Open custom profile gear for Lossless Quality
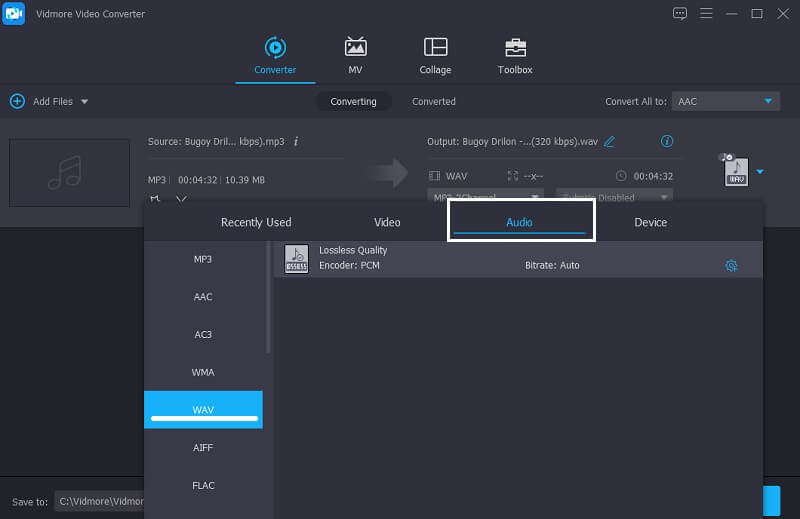The height and width of the screenshot is (519, 800). point(731,265)
